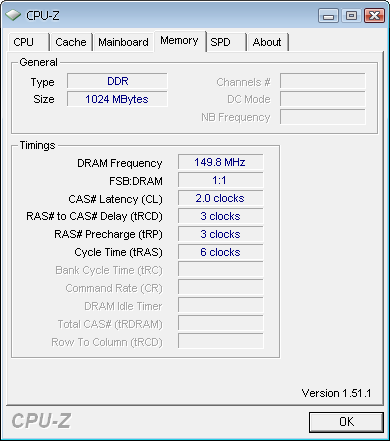Click the Memory tab
Viewport: 390px width, 441px height.
(179, 41)
